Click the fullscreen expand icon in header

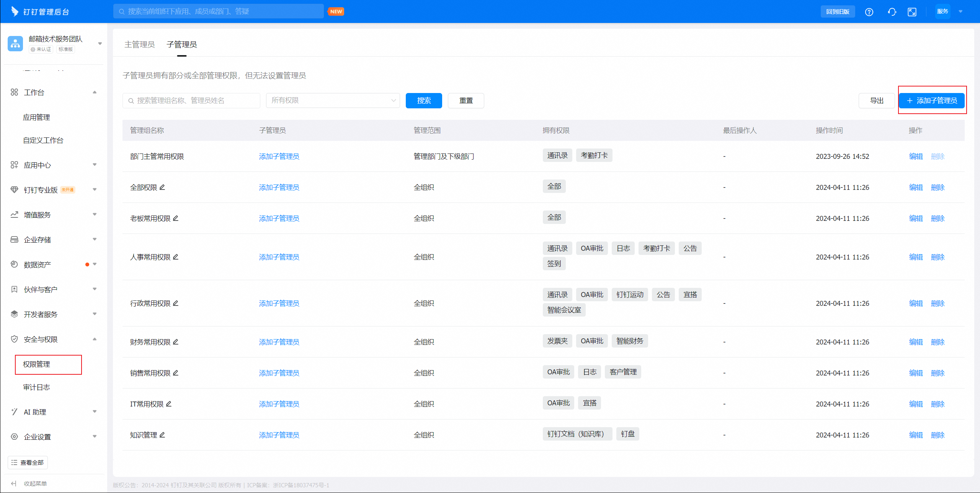coord(912,12)
